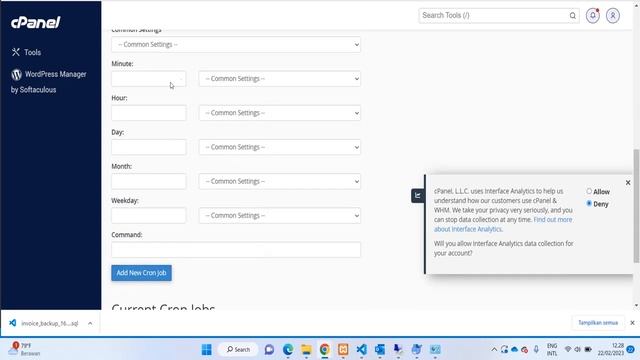640x360 pixels.
Task: Open the volume speaker tray icon
Action: coord(578,349)
